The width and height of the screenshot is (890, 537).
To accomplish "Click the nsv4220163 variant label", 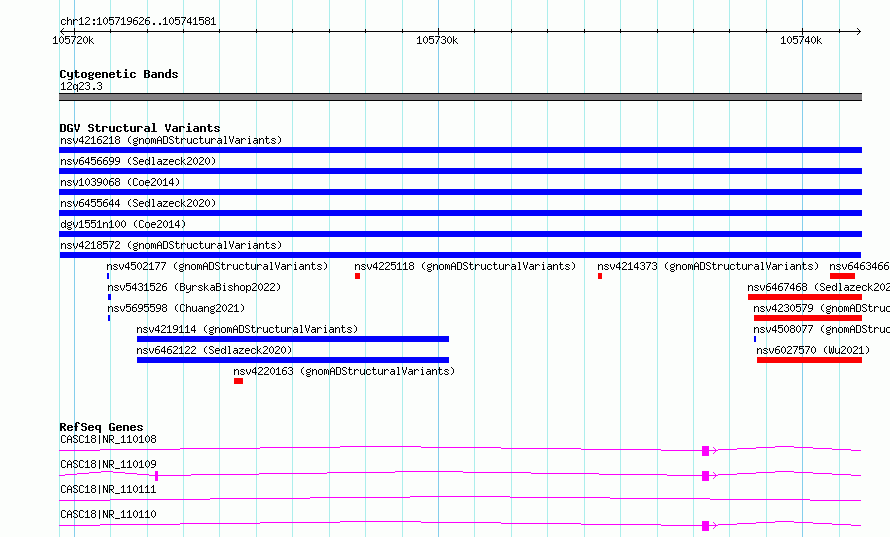I will coord(344,371).
